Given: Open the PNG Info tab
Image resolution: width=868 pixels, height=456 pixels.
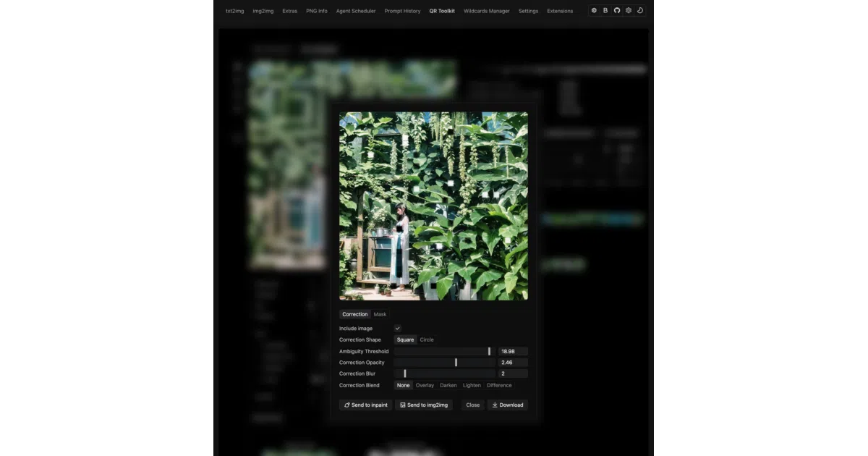Looking at the screenshot, I should 317,11.
